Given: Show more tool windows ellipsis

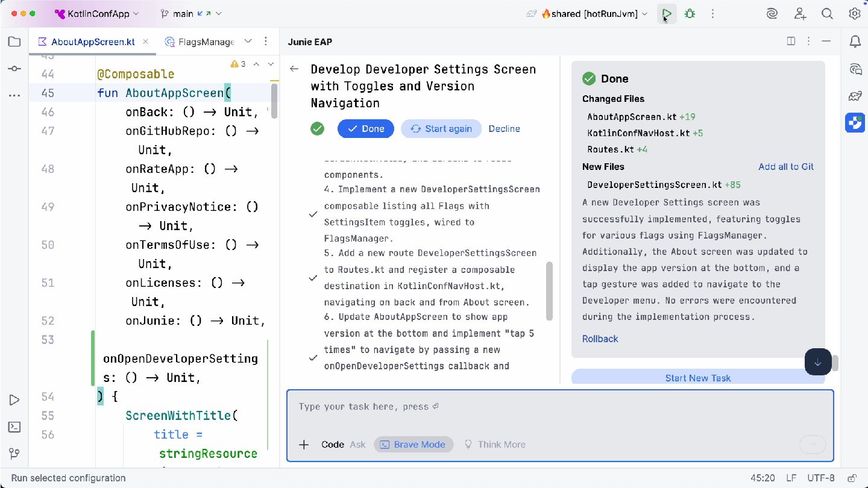Looking at the screenshot, I should pos(14,96).
